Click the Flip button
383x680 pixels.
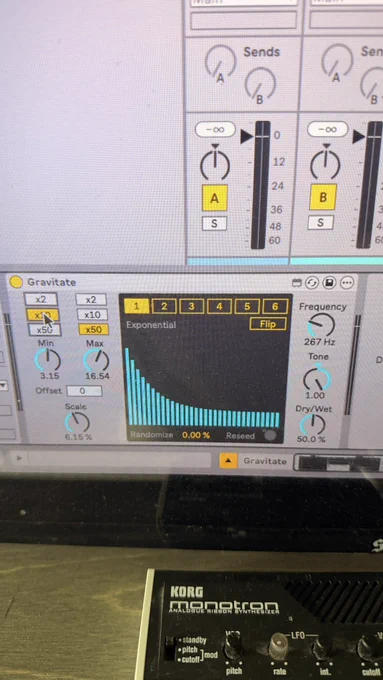point(268,324)
